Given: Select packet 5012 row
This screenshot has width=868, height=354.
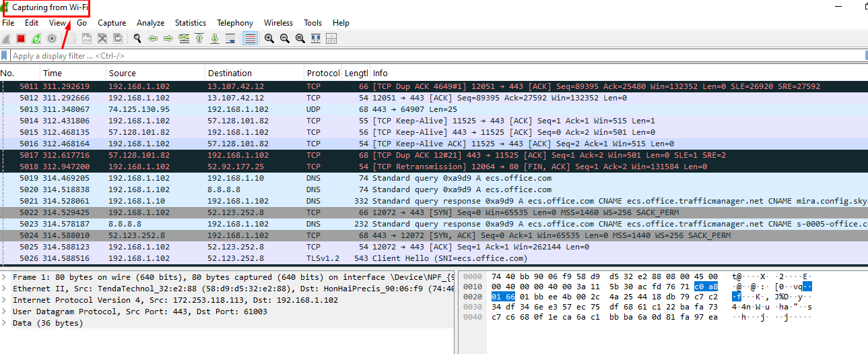Looking at the screenshot, I should click(434, 98).
